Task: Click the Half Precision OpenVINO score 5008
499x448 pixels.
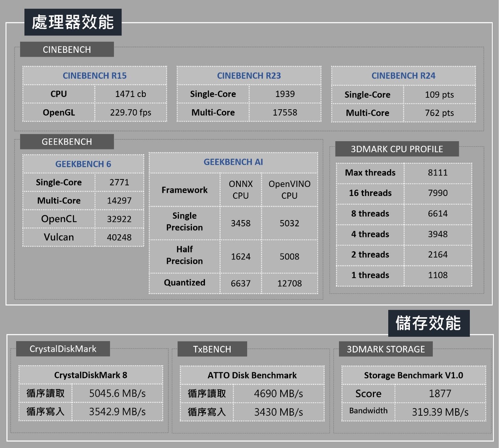Action: click(x=290, y=257)
